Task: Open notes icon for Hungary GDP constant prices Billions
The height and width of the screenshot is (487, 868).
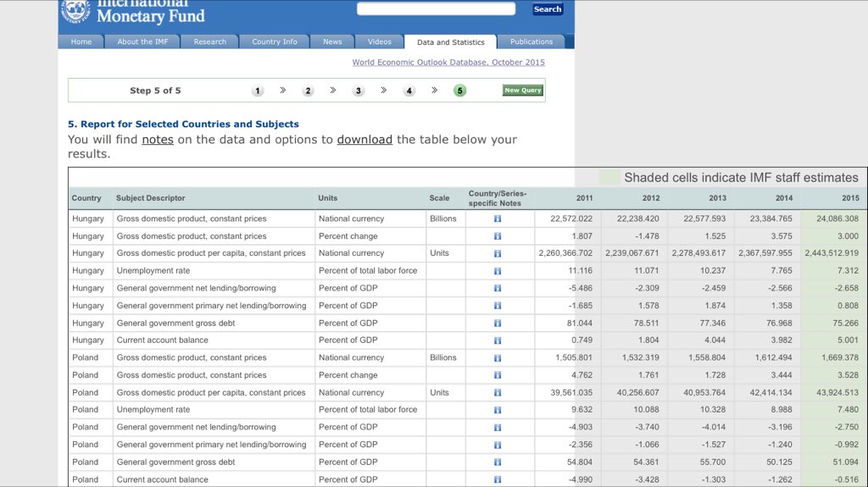Action: tap(498, 219)
